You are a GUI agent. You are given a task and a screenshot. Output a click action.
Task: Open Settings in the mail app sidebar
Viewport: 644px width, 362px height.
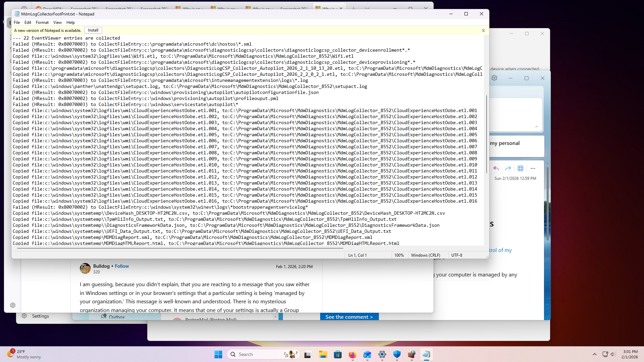[36, 316]
